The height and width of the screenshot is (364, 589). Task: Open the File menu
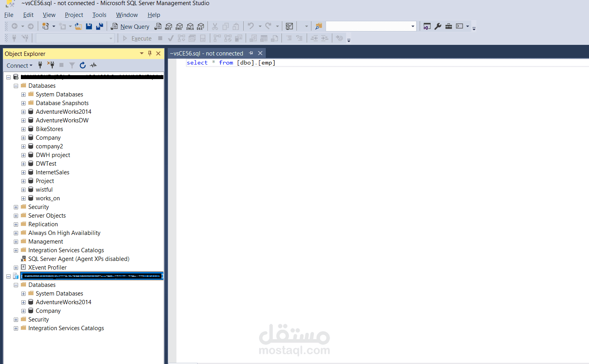[x=9, y=15]
